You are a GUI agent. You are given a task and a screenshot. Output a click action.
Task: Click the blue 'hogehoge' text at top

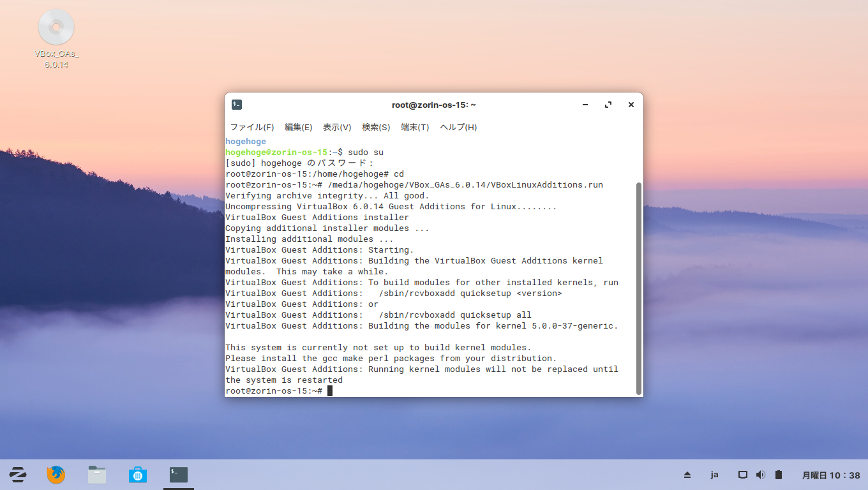(246, 141)
